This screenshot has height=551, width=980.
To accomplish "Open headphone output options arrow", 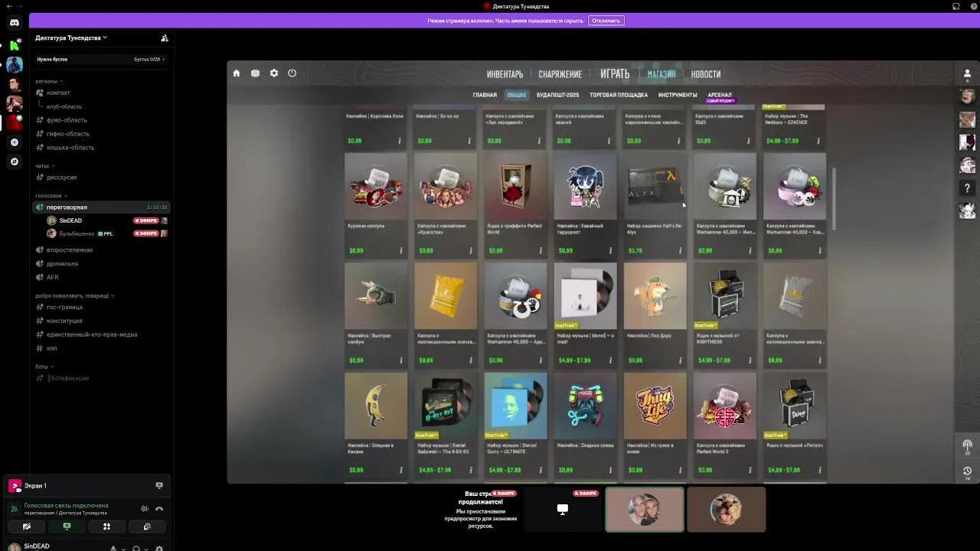I will coord(146,549).
